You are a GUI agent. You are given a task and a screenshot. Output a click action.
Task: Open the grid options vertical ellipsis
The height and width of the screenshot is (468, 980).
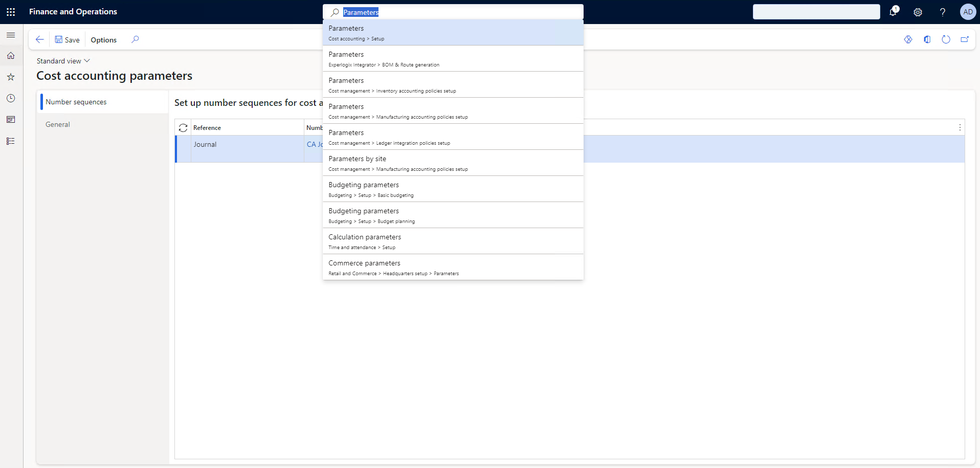[x=960, y=127]
